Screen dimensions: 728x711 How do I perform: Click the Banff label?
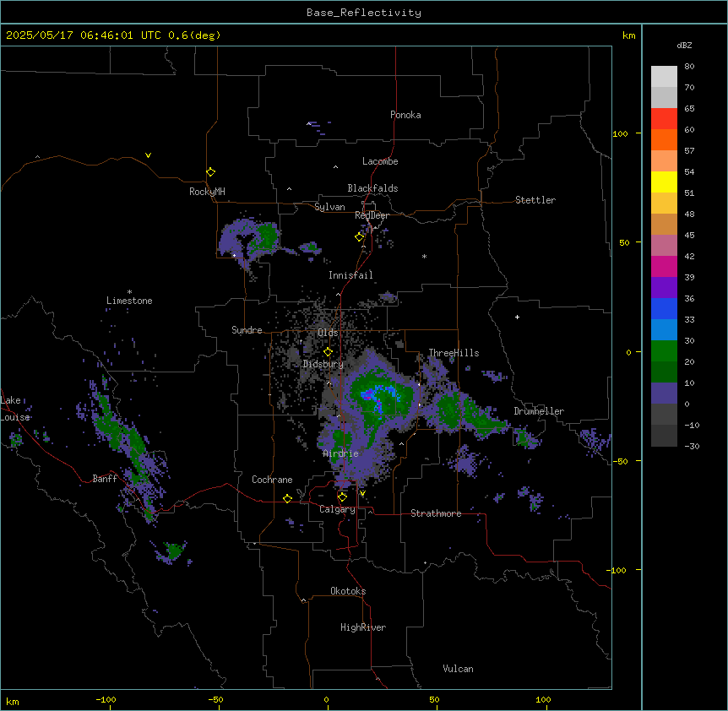tap(105, 479)
